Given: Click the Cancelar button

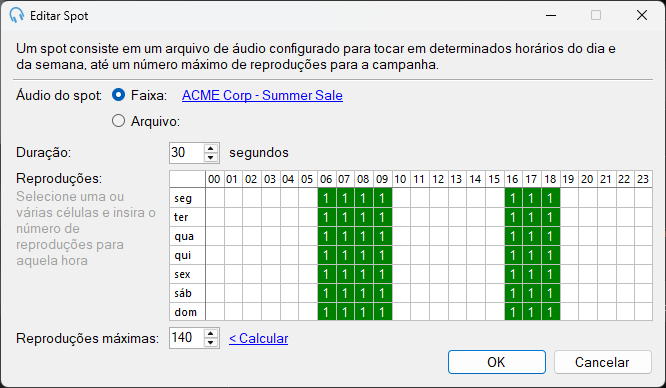Looking at the screenshot, I should (x=602, y=362).
